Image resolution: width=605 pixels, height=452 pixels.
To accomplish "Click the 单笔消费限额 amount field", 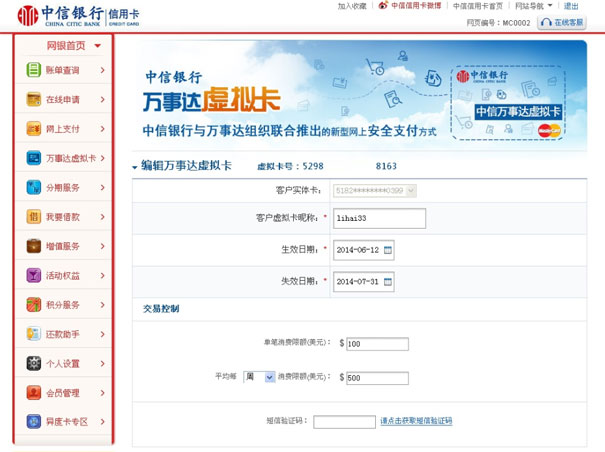I will coord(376,344).
